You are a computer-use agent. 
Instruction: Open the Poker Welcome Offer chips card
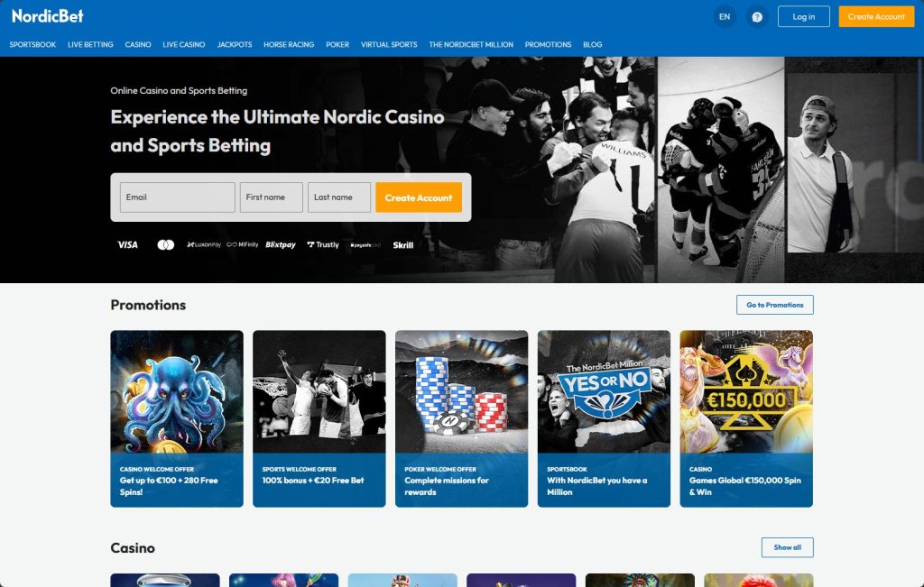(461, 418)
